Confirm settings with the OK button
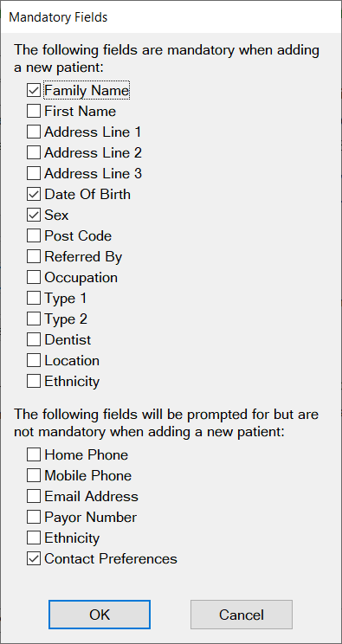 pyautogui.click(x=100, y=615)
